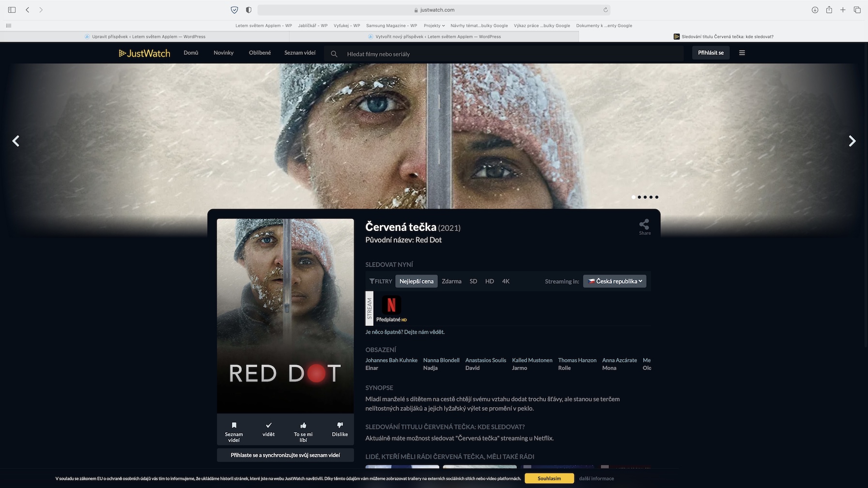868x488 pixels.
Task: Open the hamburger menu on JustWatch
Action: [742, 53]
